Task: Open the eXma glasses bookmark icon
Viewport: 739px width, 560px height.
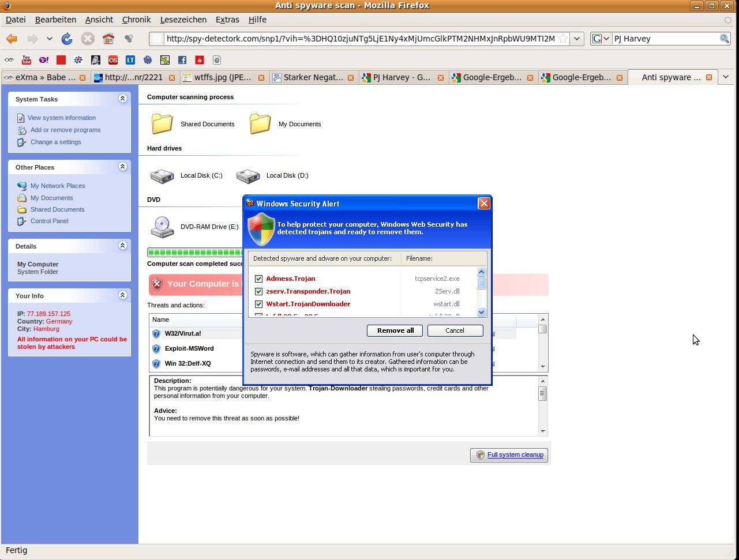Action: pos(9,59)
